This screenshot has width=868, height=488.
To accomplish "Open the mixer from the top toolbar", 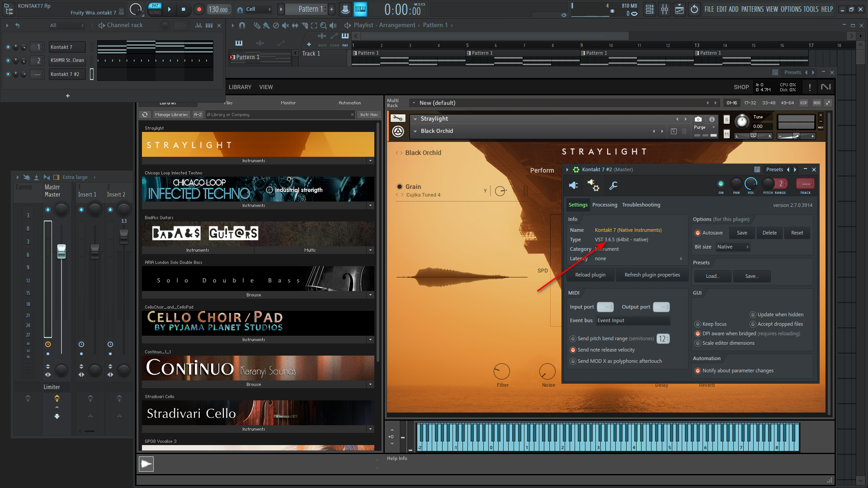I will click(665, 9).
